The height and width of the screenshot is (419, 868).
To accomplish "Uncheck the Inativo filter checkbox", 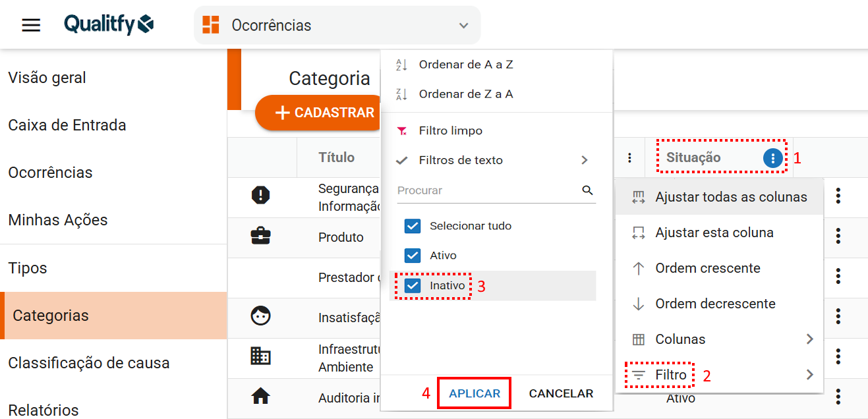I will (x=413, y=286).
